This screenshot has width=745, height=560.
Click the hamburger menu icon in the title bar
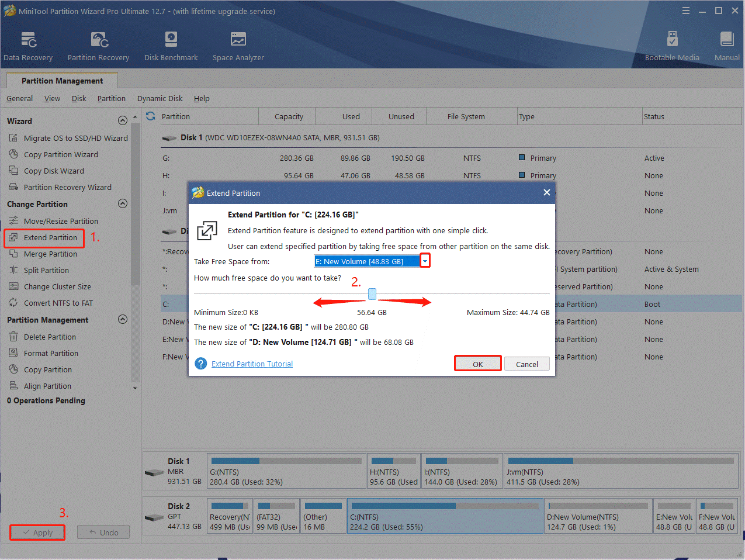click(x=686, y=11)
